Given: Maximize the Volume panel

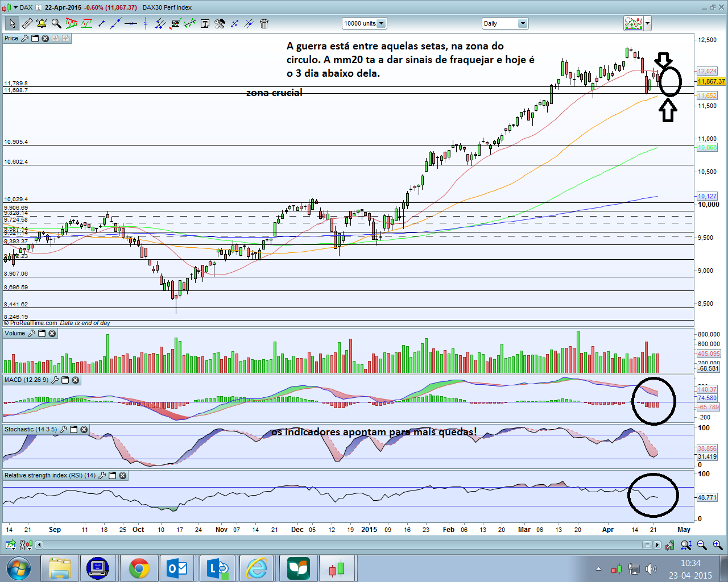Looking at the screenshot, I should coord(42,333).
